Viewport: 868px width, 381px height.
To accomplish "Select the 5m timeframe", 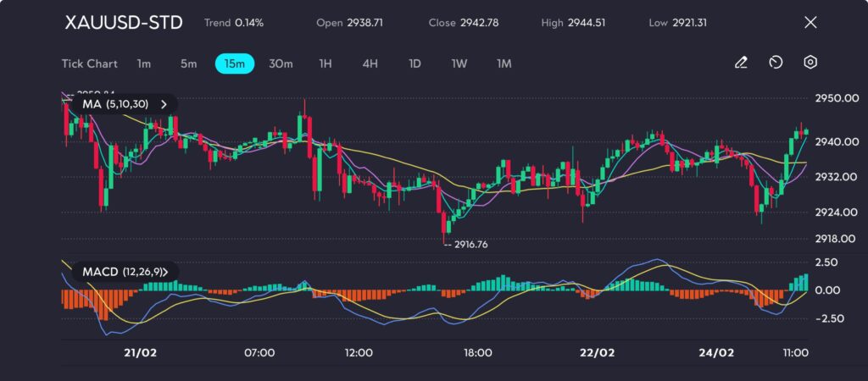I will coord(188,63).
